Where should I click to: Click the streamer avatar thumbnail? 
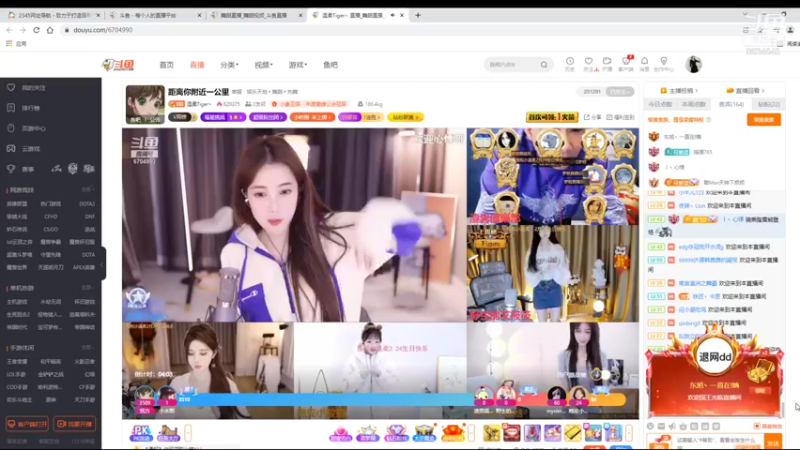point(145,105)
